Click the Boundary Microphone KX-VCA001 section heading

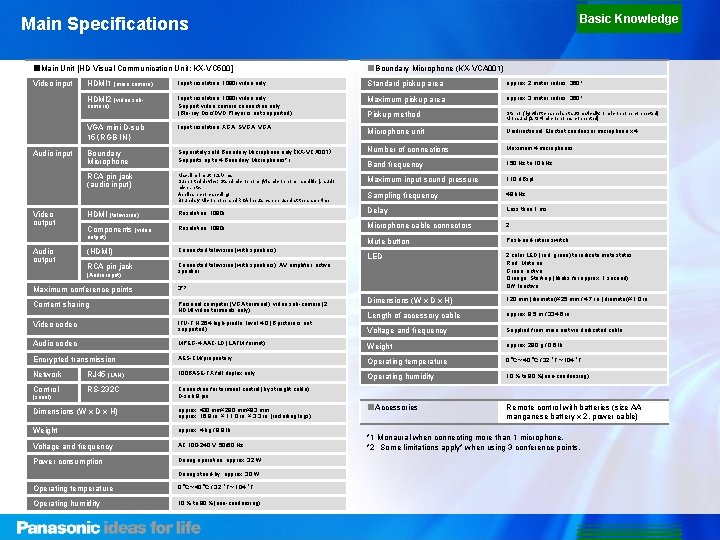(x=435, y=68)
